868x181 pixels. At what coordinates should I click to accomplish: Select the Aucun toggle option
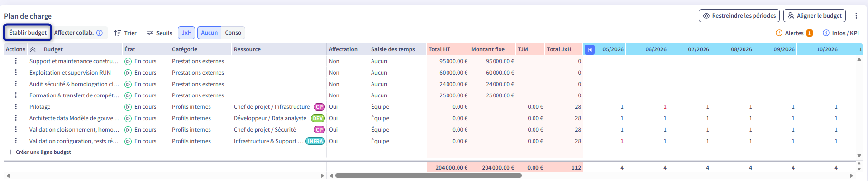pos(210,33)
